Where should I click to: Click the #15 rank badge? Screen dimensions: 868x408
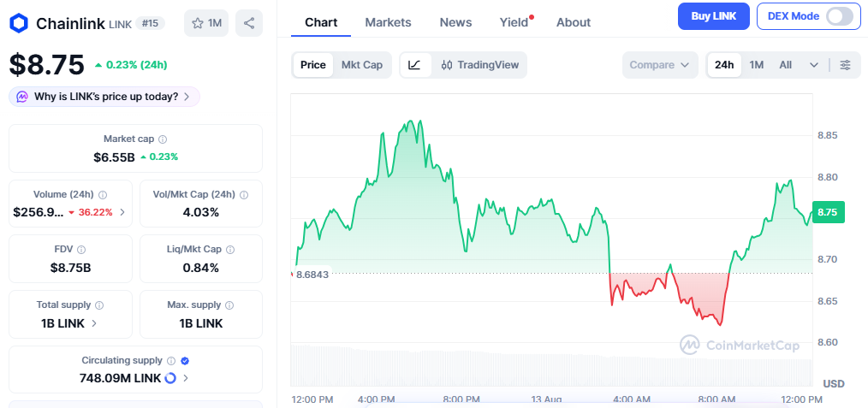click(x=150, y=23)
